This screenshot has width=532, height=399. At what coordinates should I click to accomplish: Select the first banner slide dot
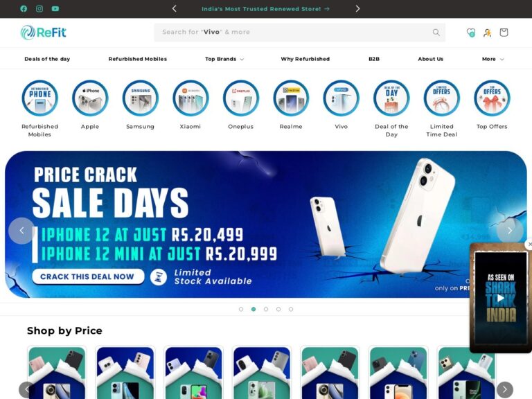pos(241,309)
